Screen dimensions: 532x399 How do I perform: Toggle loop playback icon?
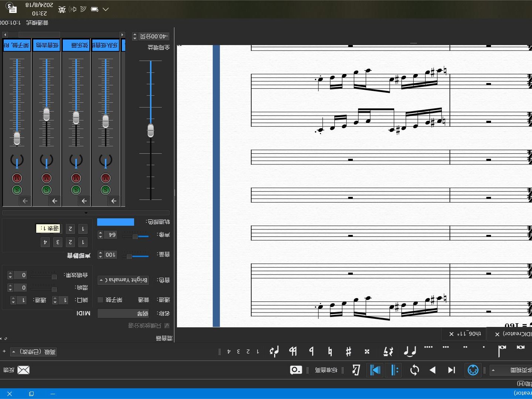(415, 370)
